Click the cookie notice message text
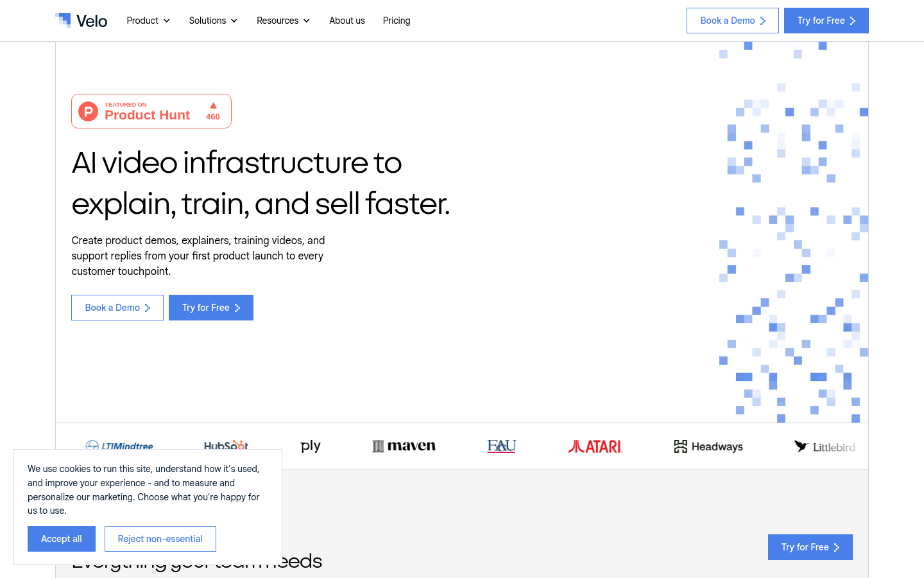This screenshot has height=578, width=924. pyautogui.click(x=144, y=489)
